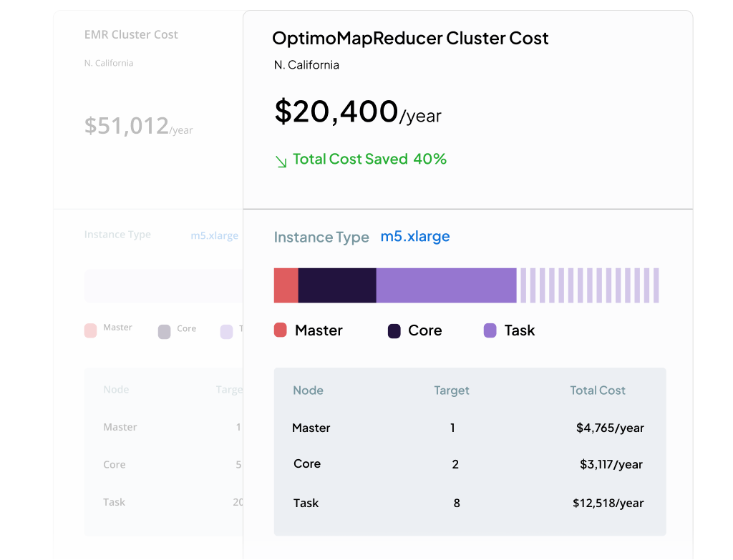Click the "Node" column header in OptimoMapReducer table
Screen dimensions: 733x560
308,390
